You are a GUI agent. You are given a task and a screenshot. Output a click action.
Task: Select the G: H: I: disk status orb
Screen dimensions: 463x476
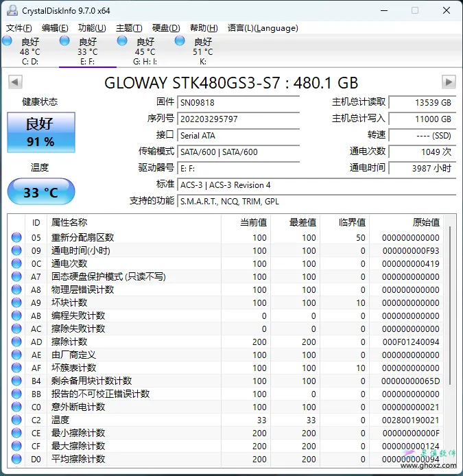(x=122, y=40)
